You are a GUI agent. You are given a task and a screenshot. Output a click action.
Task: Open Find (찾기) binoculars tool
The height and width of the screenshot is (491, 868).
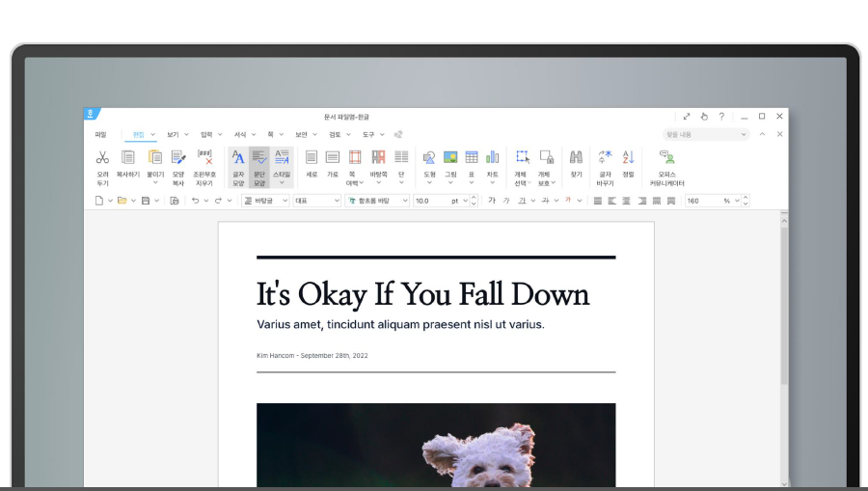click(577, 158)
